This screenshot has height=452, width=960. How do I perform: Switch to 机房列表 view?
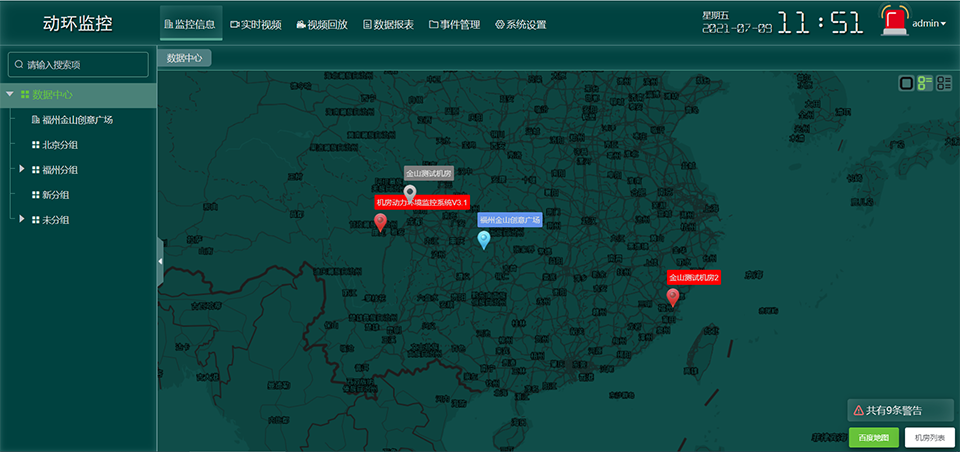(x=929, y=438)
